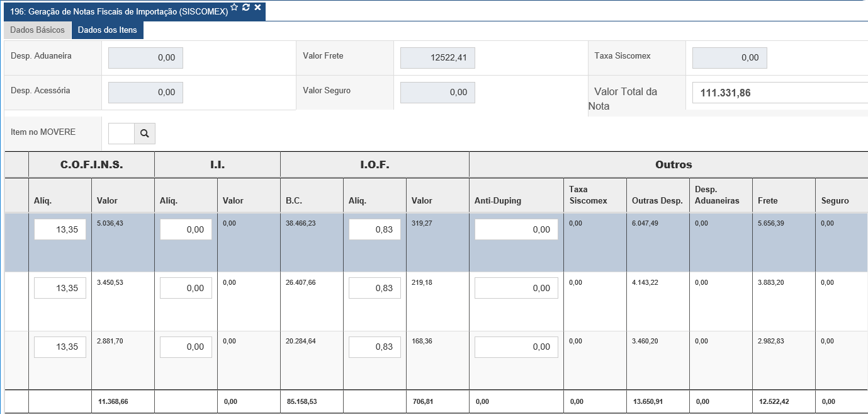Edit Anti-Duping field in row with 6.047,49

(516, 229)
